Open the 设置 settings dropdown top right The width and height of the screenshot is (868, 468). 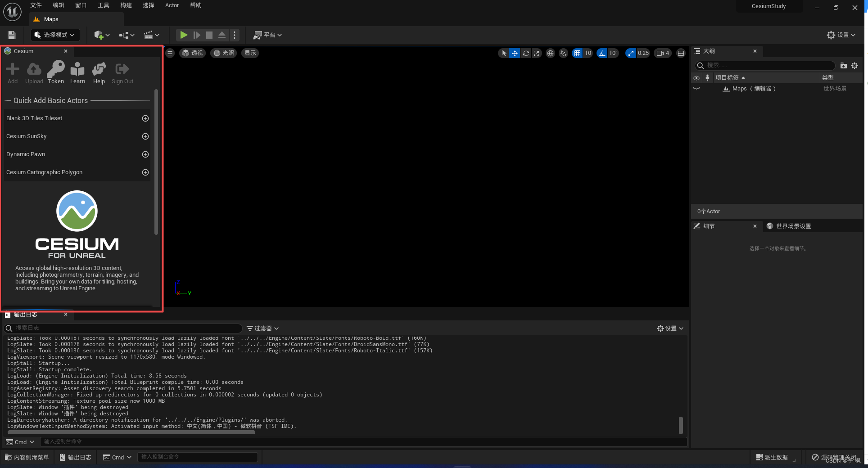(841, 35)
